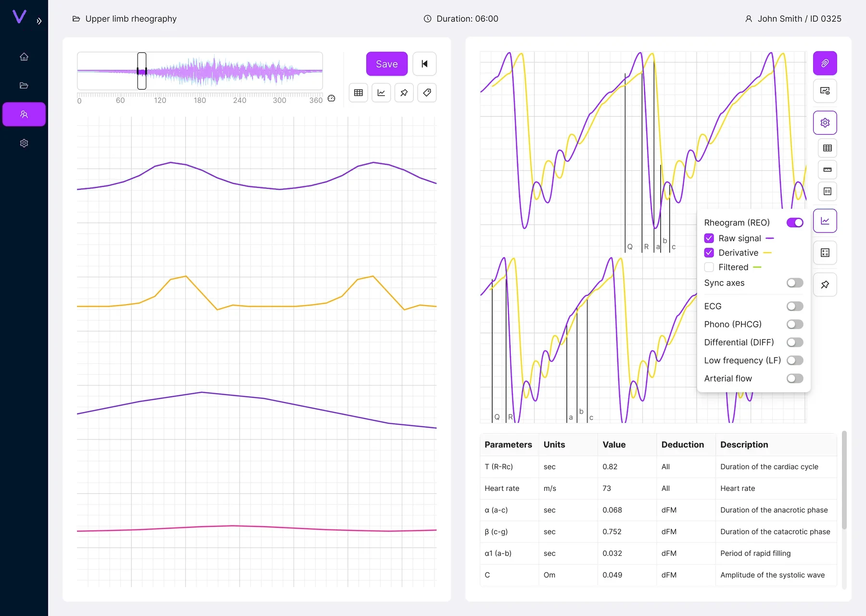Enable Arterial flow toggle

[x=795, y=378]
